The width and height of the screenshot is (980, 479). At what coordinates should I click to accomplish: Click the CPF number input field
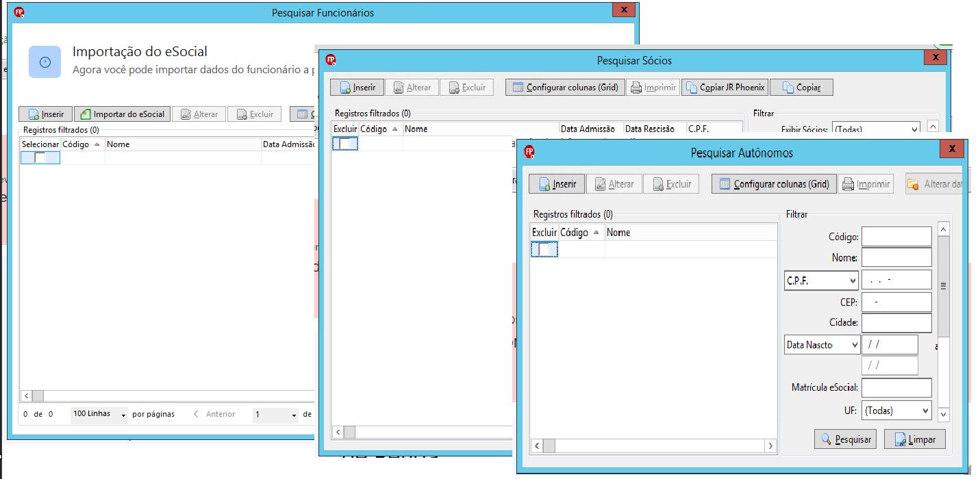pos(896,280)
